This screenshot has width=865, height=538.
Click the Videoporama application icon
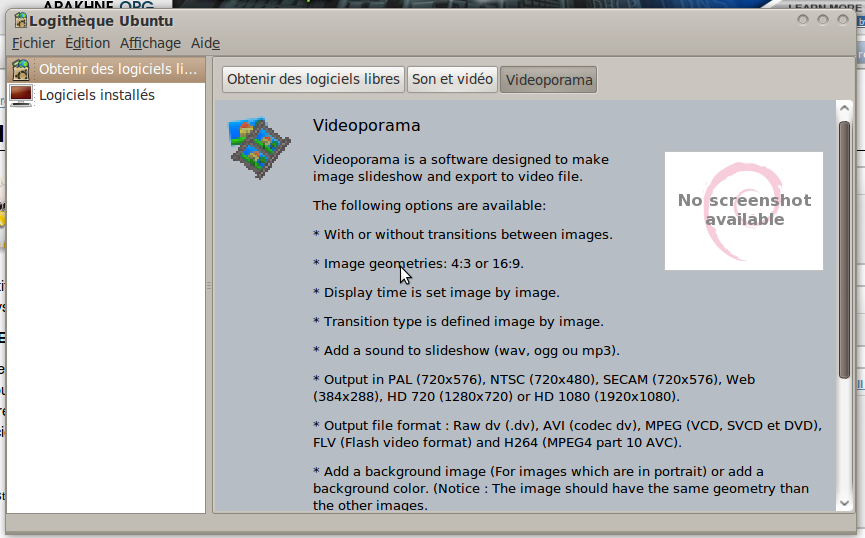coord(259,147)
